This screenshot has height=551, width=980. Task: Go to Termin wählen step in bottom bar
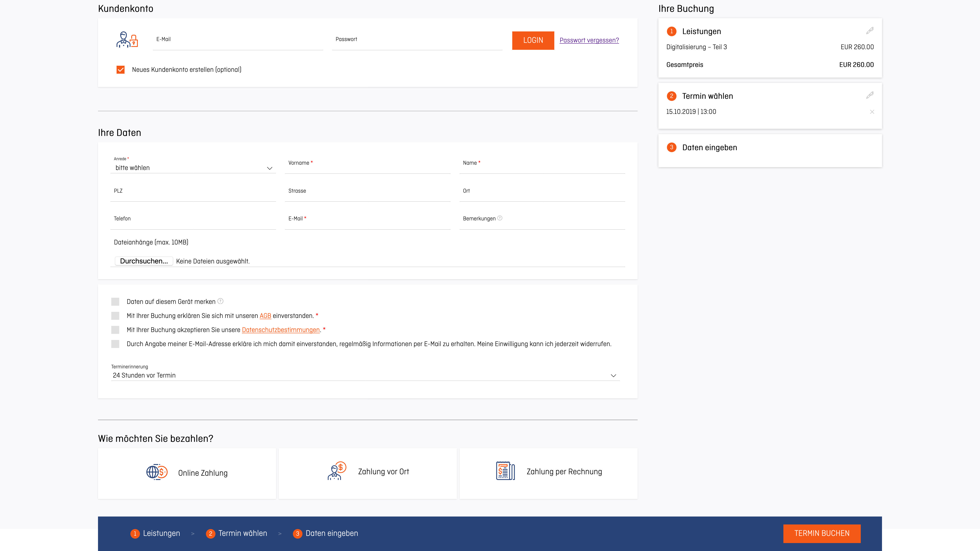tap(236, 533)
